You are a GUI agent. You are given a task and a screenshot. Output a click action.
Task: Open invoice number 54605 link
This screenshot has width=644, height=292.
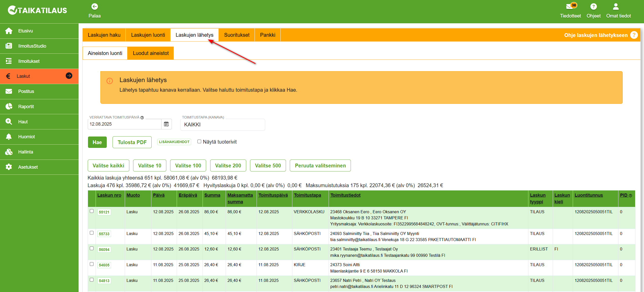point(104,265)
